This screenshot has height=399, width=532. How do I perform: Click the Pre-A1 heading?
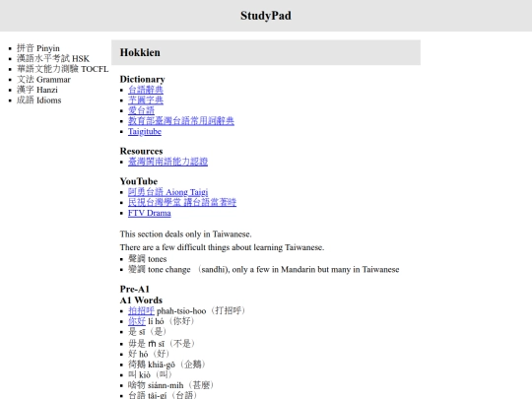point(134,289)
